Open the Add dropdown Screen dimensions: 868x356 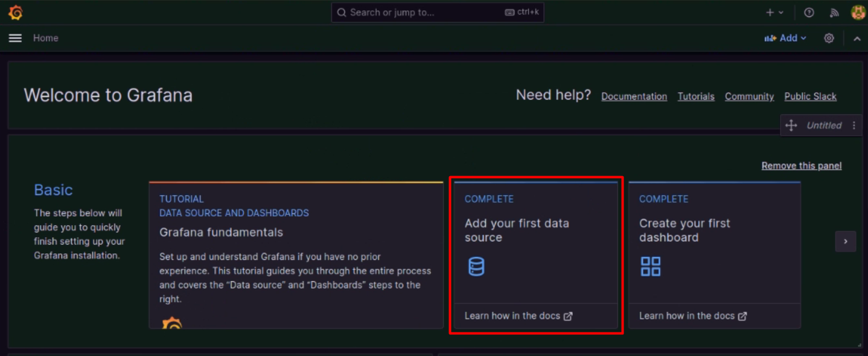coord(785,38)
